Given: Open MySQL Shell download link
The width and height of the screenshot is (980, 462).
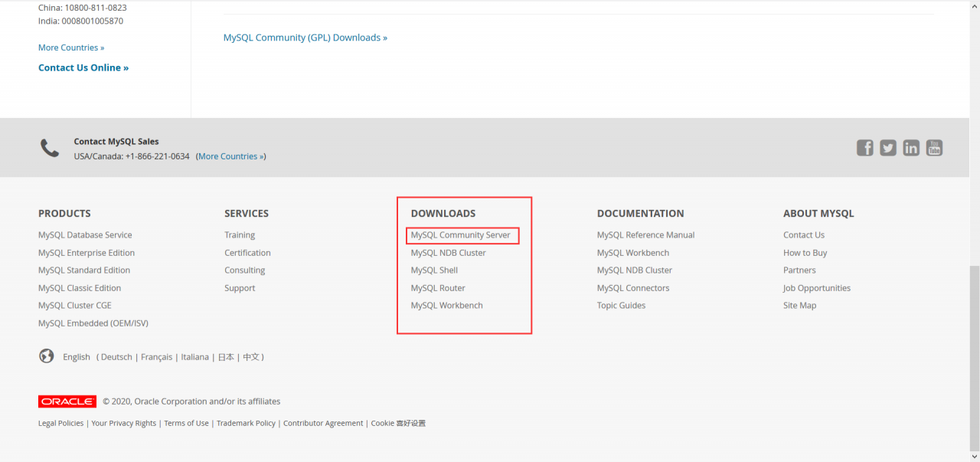Looking at the screenshot, I should (434, 270).
